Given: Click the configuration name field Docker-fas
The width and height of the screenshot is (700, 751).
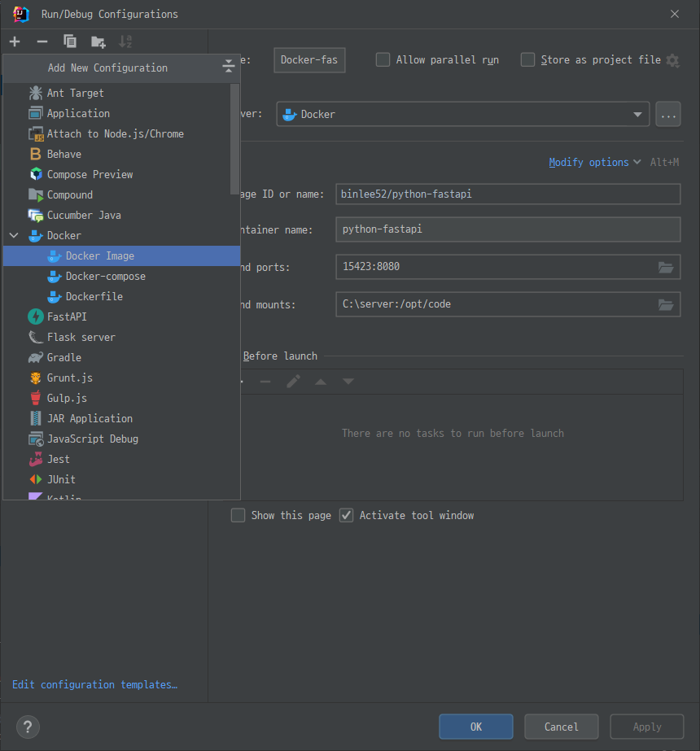Looking at the screenshot, I should click(309, 60).
